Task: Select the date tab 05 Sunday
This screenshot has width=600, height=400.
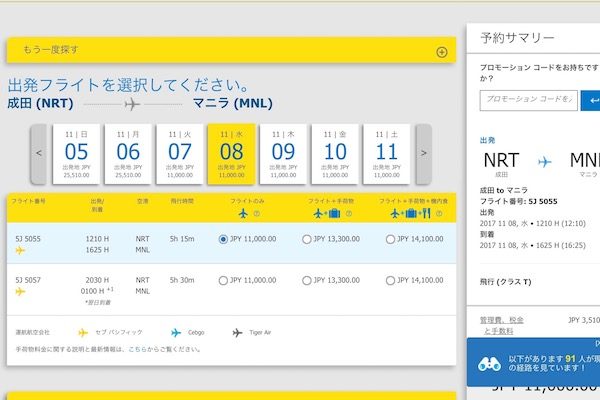Action: coord(76,154)
